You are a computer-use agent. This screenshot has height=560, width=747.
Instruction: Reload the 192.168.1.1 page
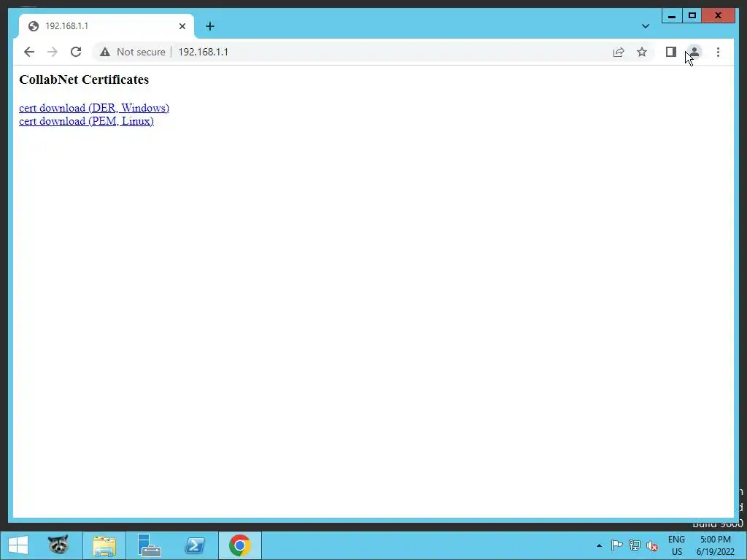point(76,52)
